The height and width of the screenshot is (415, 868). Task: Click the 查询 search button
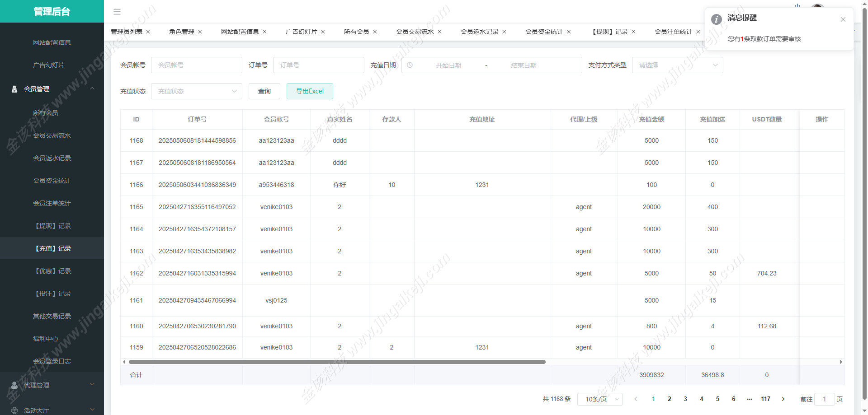[x=264, y=91]
